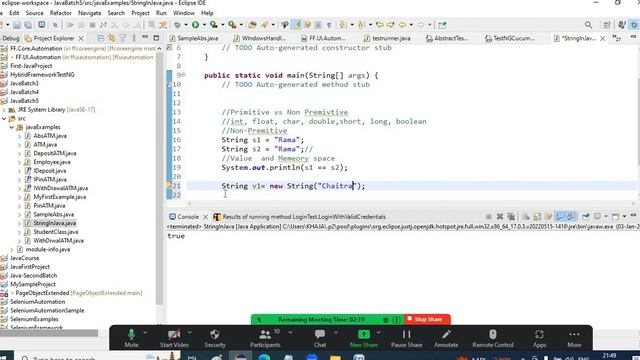
Task: Click the Debug bug toolbar icon
Action: click(x=177, y=25)
